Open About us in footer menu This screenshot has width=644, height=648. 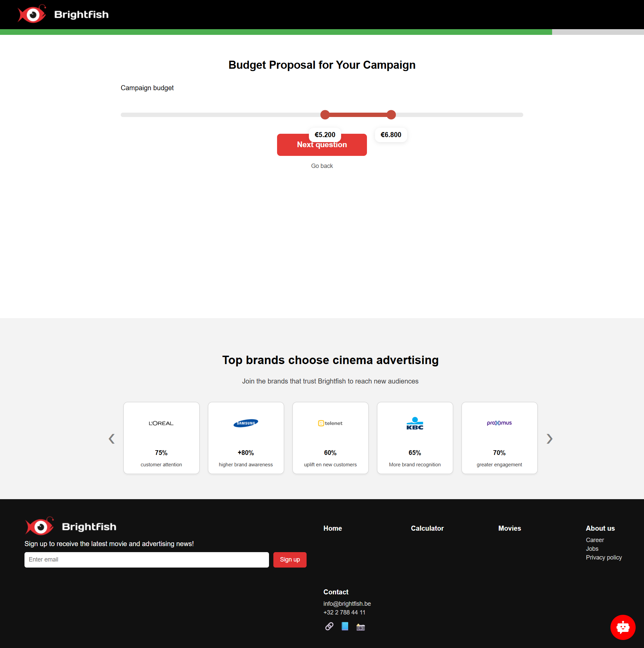(600, 528)
